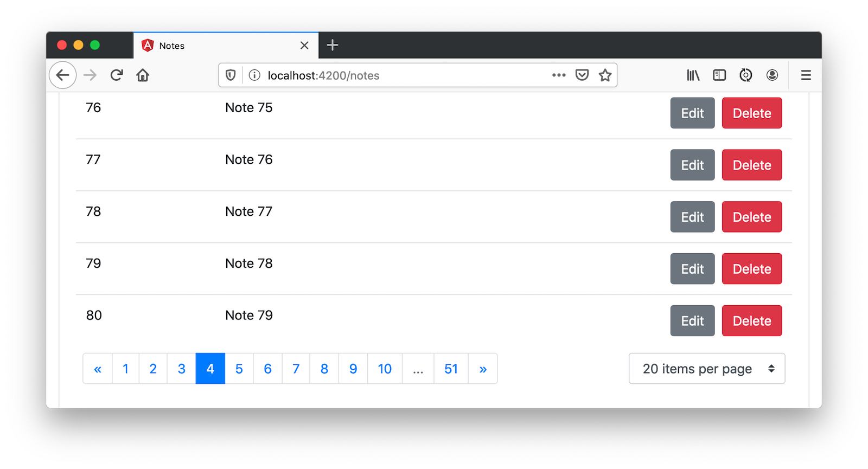Screen dimensions: 868x469
Task: Reload the current page
Action: point(117,75)
